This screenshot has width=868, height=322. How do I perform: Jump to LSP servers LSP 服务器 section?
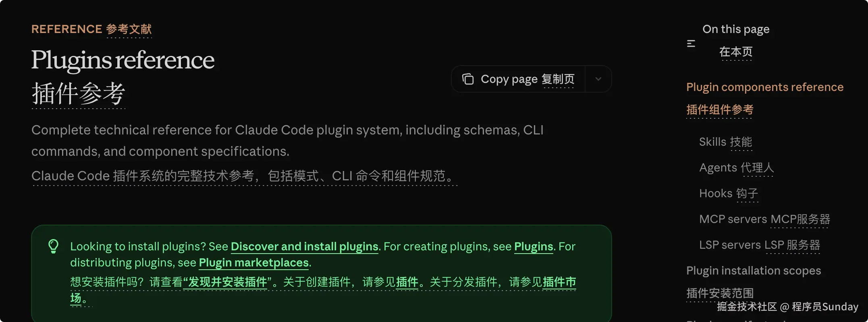click(760, 245)
